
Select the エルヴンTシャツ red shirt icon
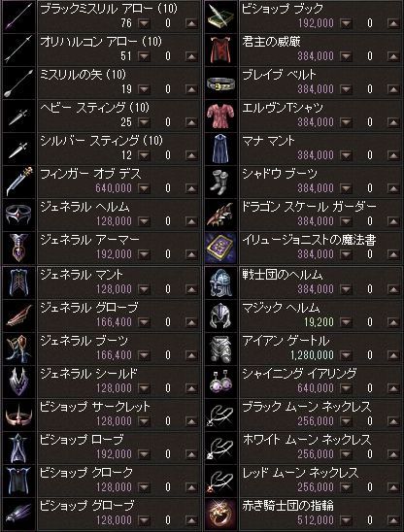point(220,115)
